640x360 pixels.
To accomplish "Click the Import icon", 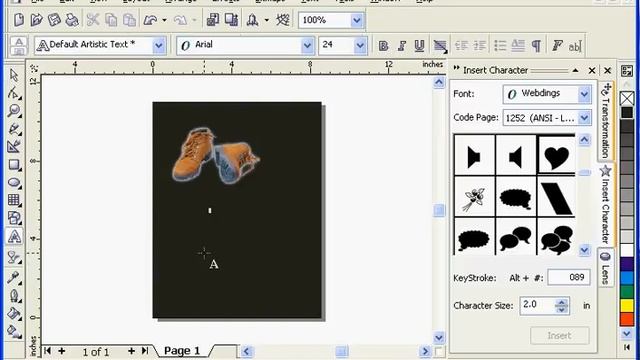I will [x=213, y=20].
